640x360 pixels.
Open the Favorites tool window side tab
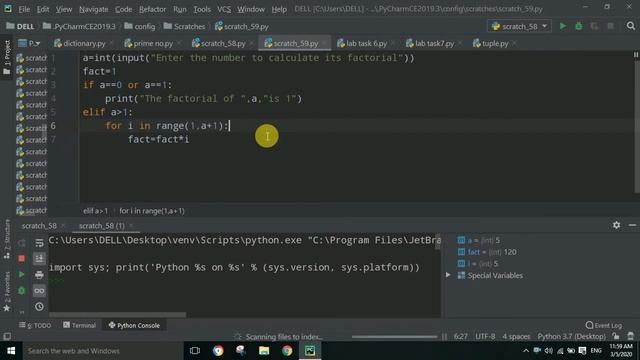(7, 292)
